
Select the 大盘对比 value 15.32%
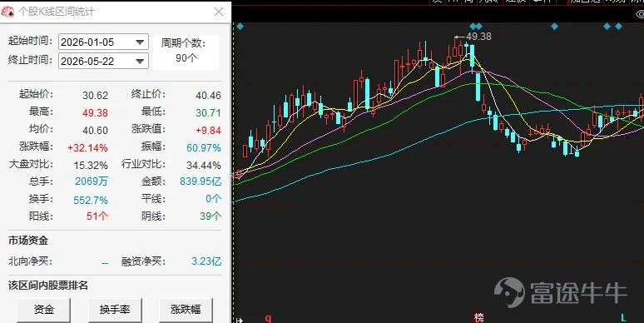coord(91,165)
